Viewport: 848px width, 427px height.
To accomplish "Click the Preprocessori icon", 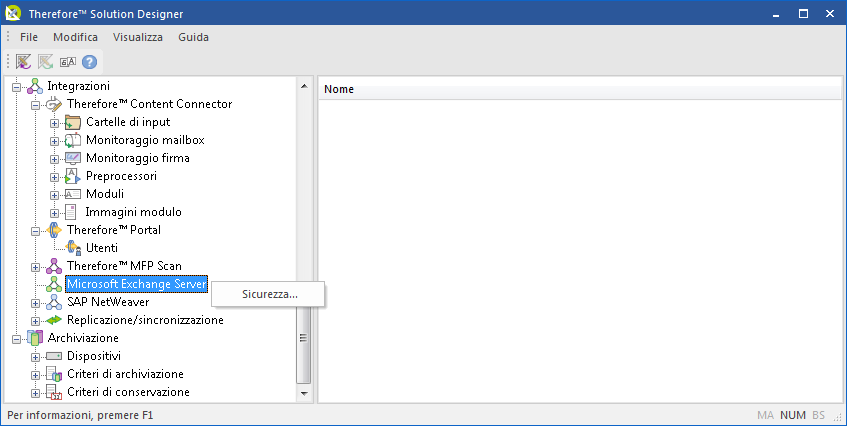I will pyautogui.click(x=72, y=176).
